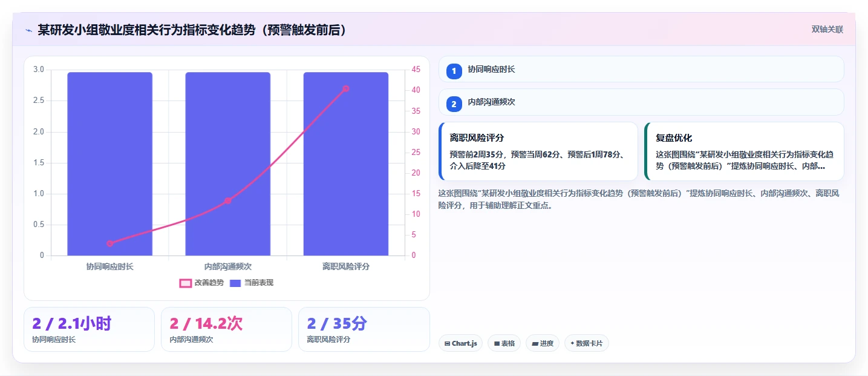Viewport: 868px width, 376px height.
Task: Click the 双轴关联 label in the header
Action: point(827,29)
